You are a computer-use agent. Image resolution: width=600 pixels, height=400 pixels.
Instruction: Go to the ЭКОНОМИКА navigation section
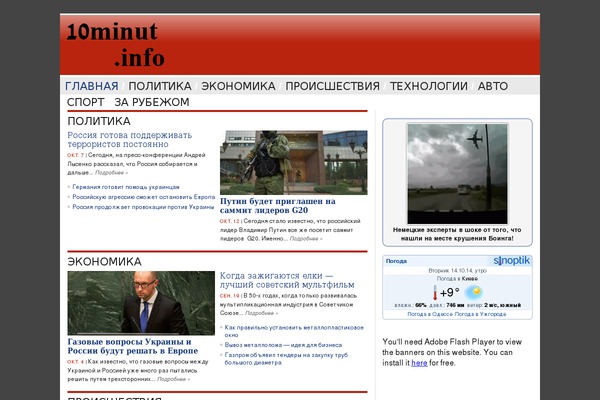(x=238, y=86)
